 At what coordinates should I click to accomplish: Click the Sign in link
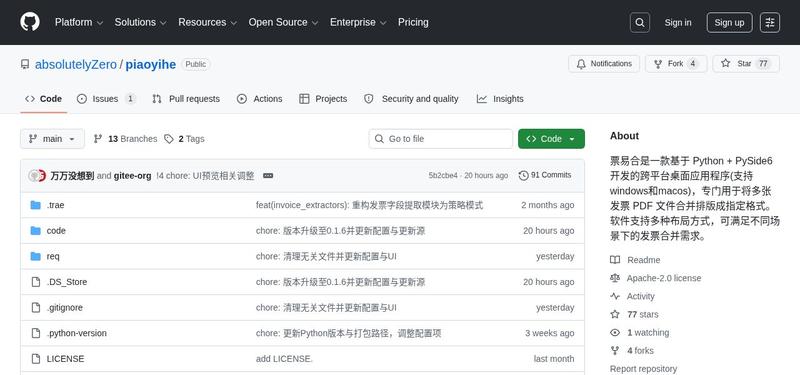678,22
